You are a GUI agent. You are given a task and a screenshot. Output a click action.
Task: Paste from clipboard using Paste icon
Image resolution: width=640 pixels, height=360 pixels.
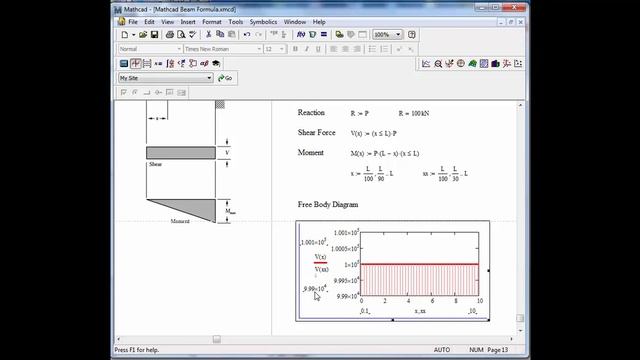coord(231,35)
